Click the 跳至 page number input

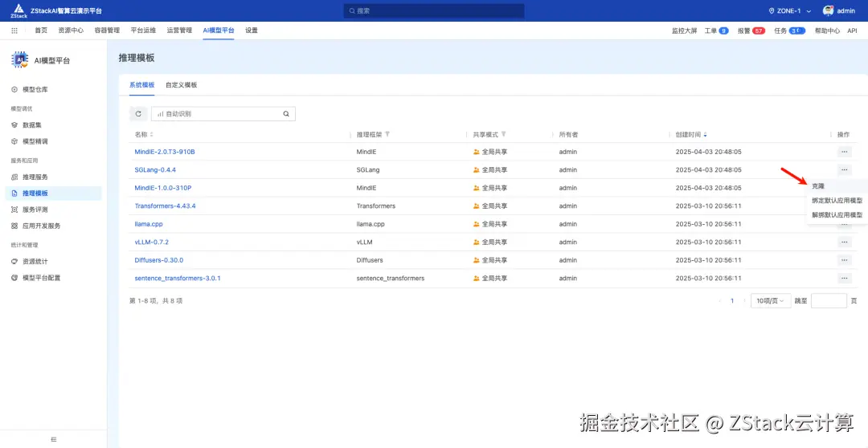point(829,301)
